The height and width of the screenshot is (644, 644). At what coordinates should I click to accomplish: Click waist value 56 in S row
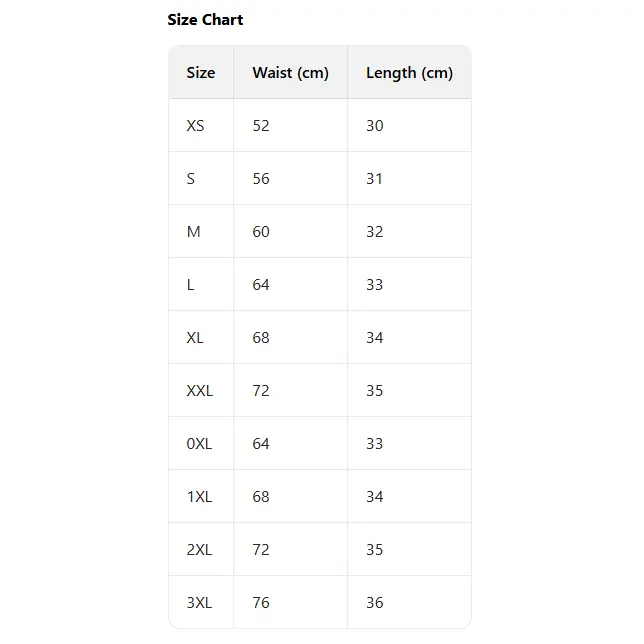click(261, 178)
